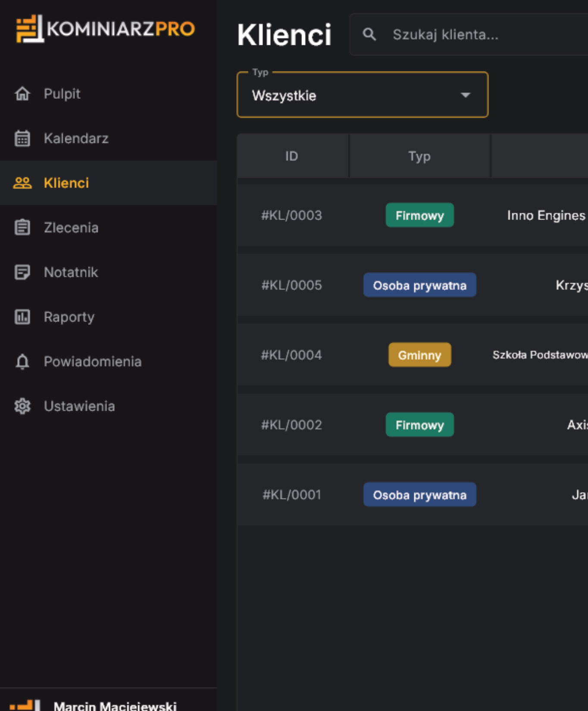
Task: Open Ustawienia from the sidebar
Action: pyautogui.click(x=109, y=406)
